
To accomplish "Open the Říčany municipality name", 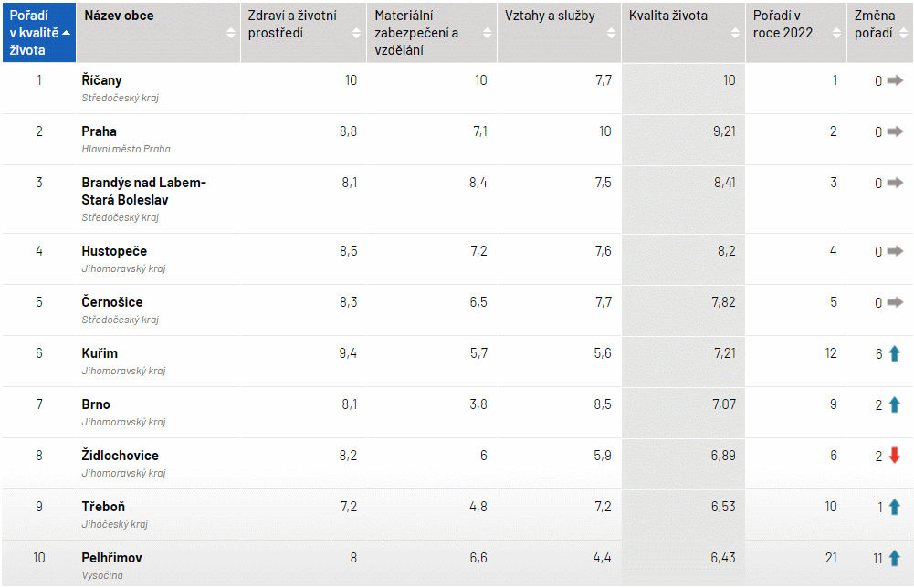I will pyautogui.click(x=101, y=80).
